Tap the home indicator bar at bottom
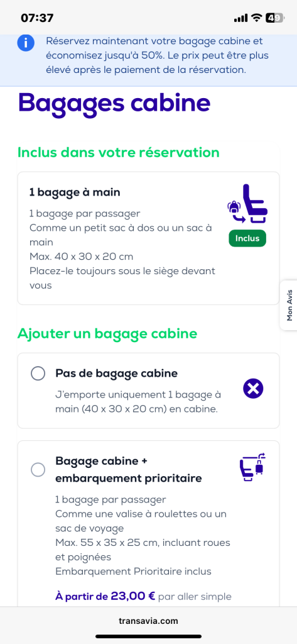This screenshot has width=297, height=644. point(148,636)
